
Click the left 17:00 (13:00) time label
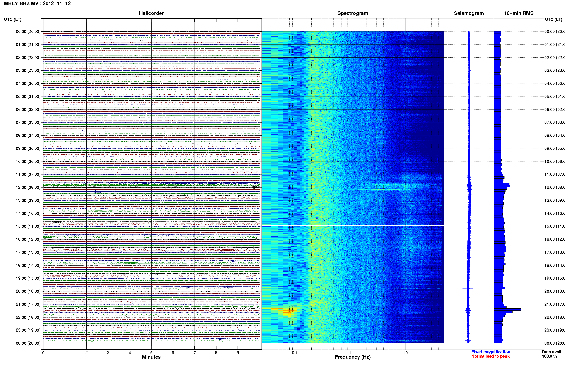tap(28, 252)
